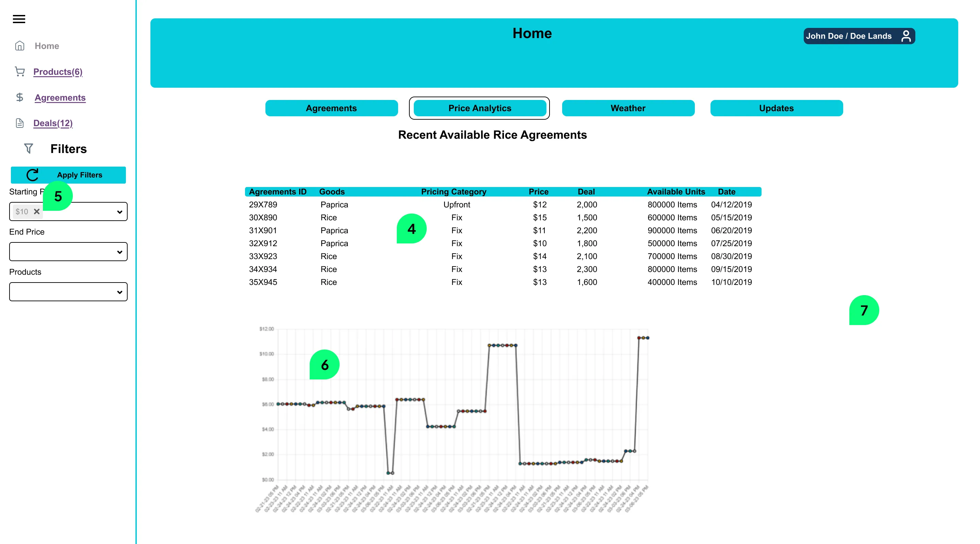Screen dimensions: 980x544
Task: Go to the Deals(12) link
Action: 53,123
